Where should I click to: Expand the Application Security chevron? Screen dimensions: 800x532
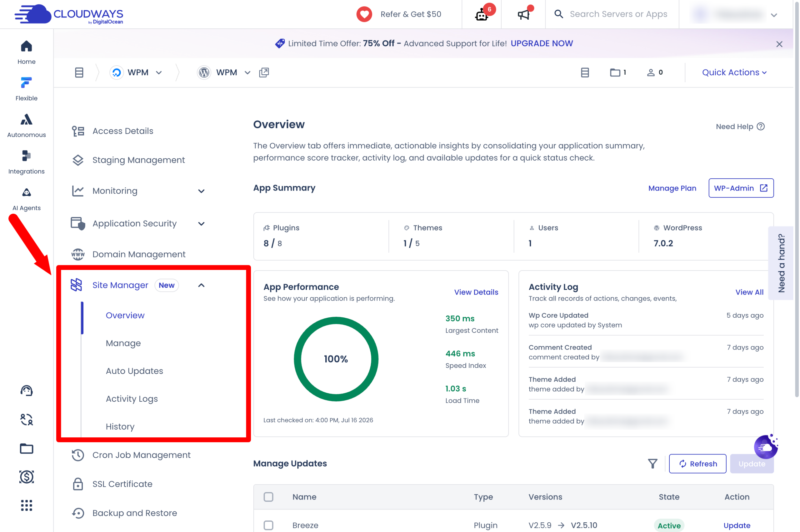coord(201,224)
